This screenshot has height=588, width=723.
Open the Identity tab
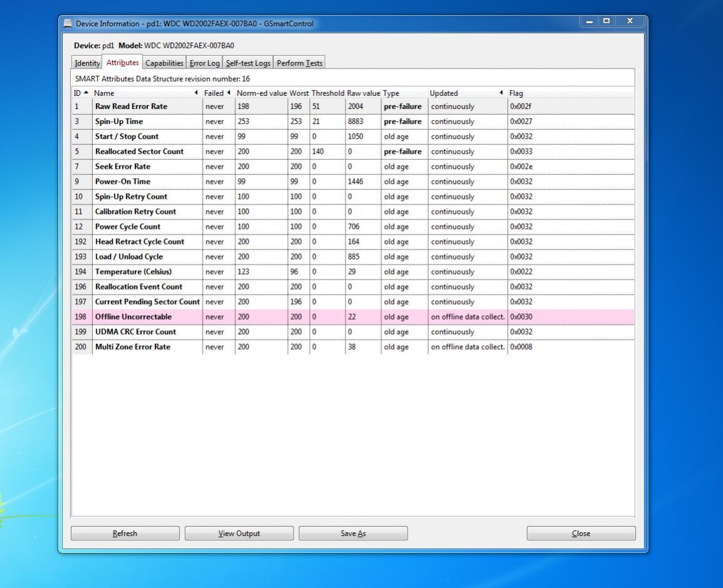[87, 63]
